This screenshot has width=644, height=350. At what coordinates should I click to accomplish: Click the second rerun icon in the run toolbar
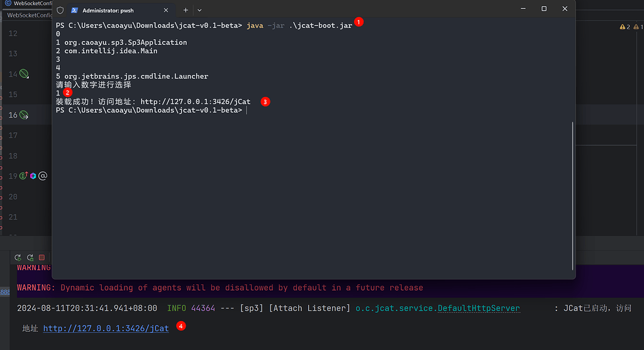(30, 257)
